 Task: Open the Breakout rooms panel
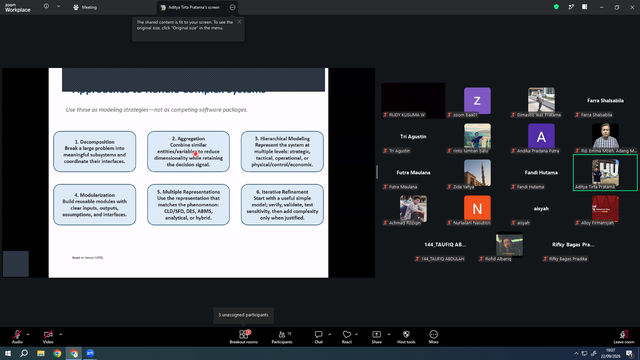(244, 337)
